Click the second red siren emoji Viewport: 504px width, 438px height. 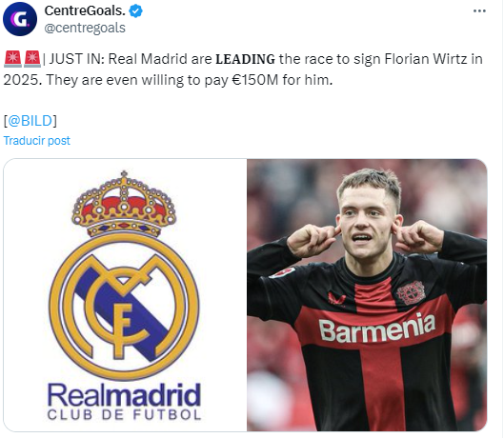32,59
